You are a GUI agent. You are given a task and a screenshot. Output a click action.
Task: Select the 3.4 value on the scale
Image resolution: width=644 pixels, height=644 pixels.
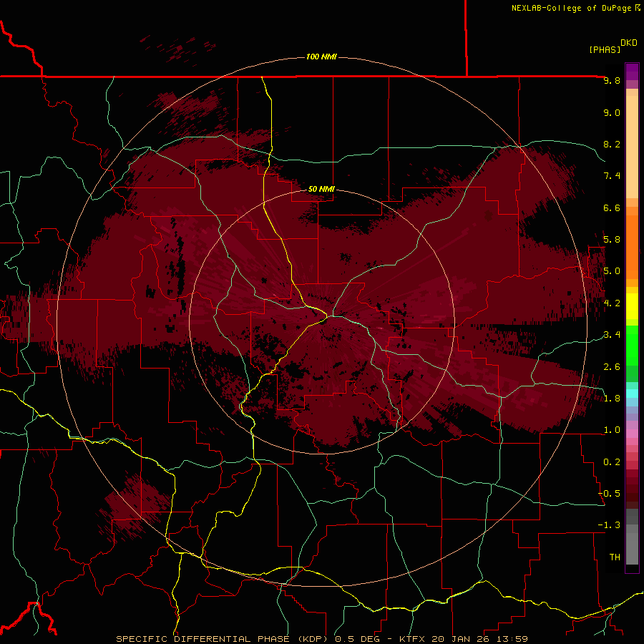click(612, 335)
